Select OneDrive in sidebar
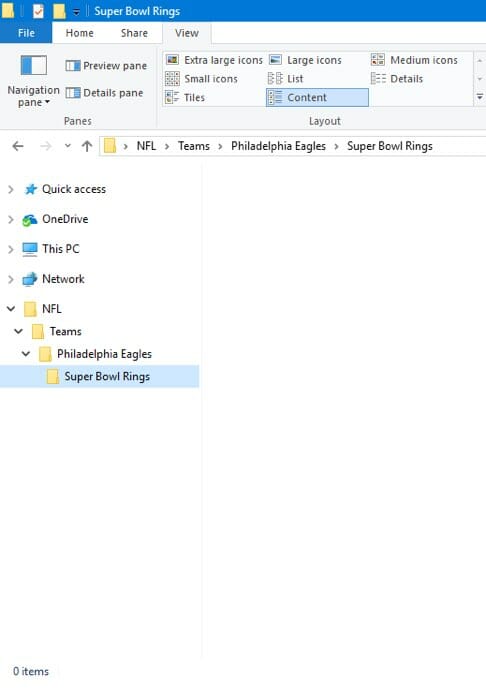Image resolution: width=486 pixels, height=692 pixels. click(65, 219)
